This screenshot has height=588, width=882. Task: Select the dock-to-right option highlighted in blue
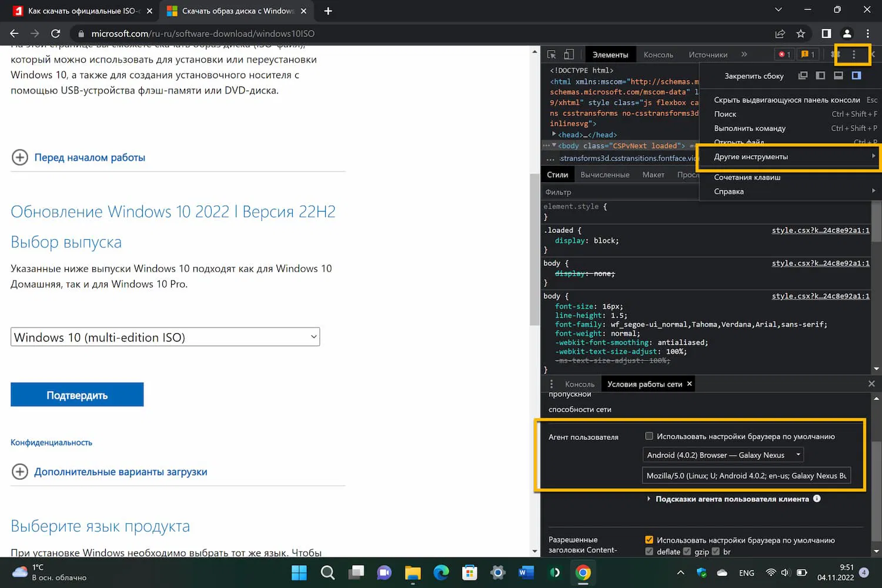point(857,75)
